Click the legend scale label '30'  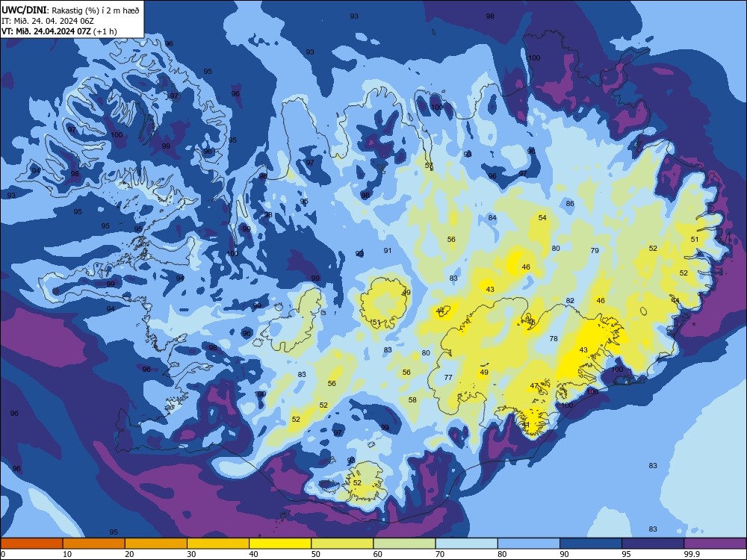pyautogui.click(x=191, y=554)
